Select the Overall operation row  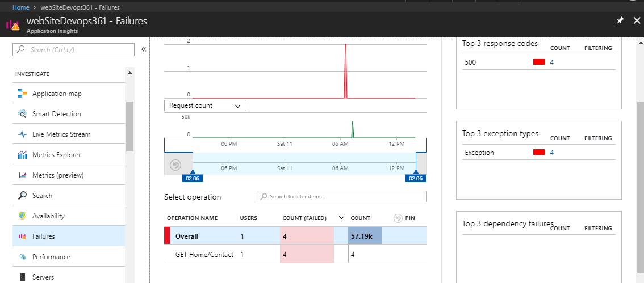coord(295,236)
